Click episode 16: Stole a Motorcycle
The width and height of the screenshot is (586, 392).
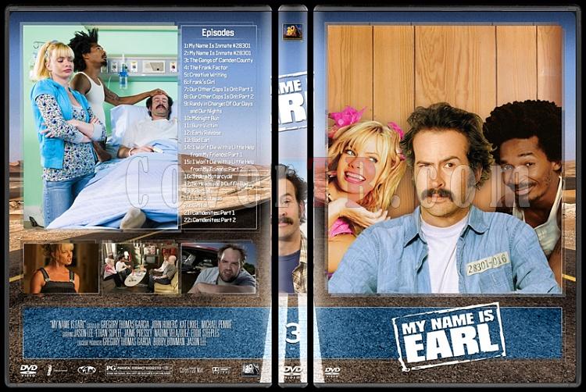pyautogui.click(x=208, y=176)
